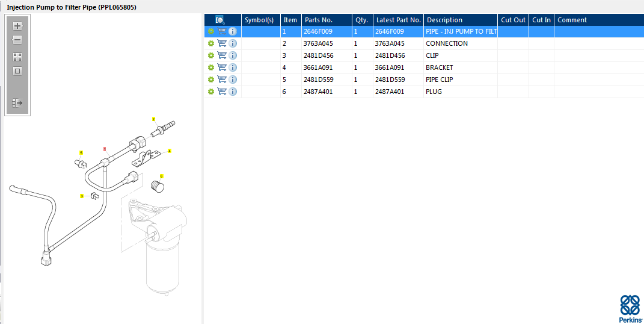Show info for CONNECTION part
The width and height of the screenshot is (644, 324).
pos(233,43)
